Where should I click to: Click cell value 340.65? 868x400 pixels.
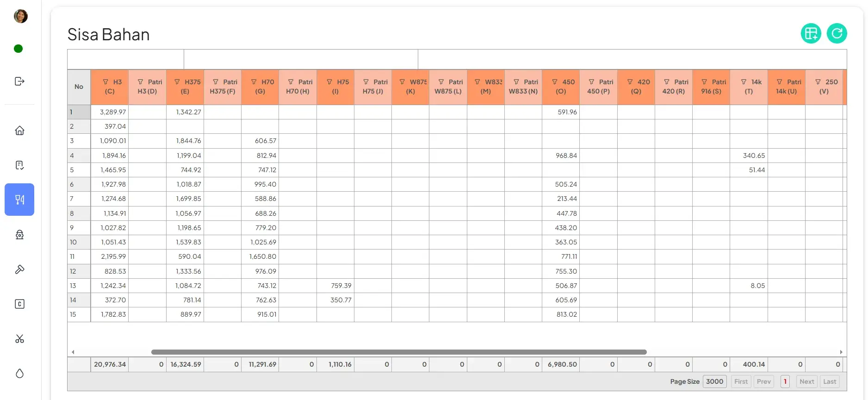(x=749, y=156)
